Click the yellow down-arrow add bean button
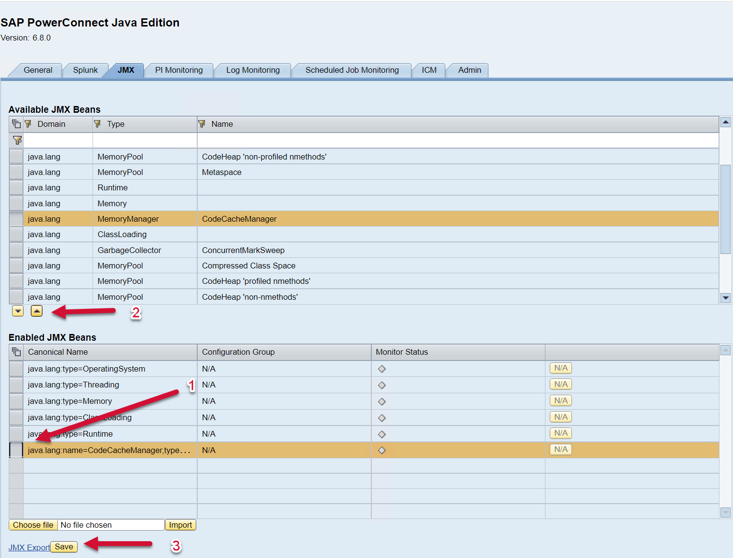Viewport: 733px width, 560px height. [x=18, y=311]
